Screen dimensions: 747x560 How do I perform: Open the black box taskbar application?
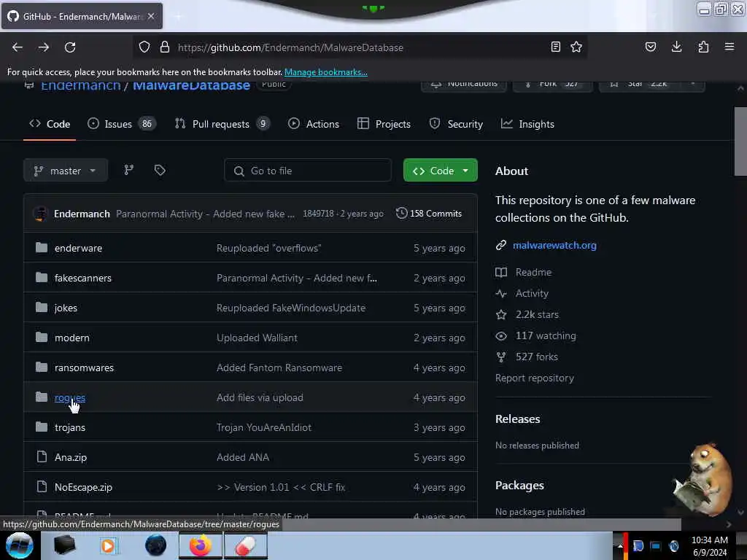point(64,545)
